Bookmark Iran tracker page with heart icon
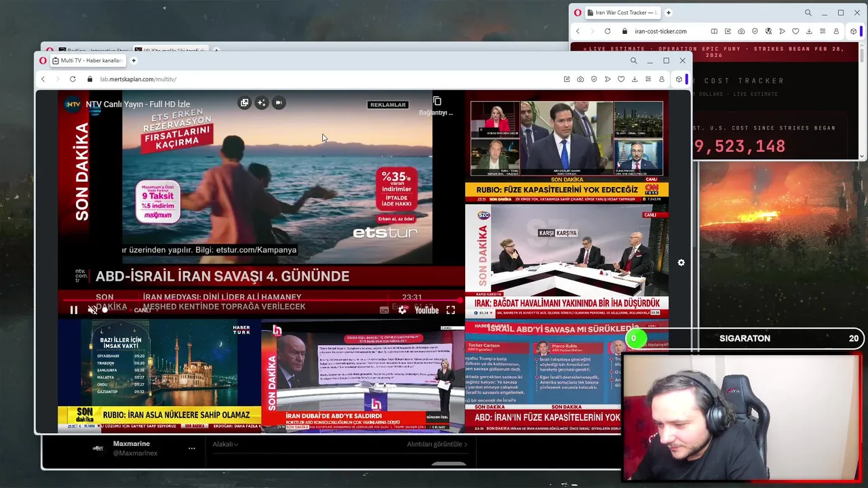The image size is (868, 488). [x=795, y=31]
